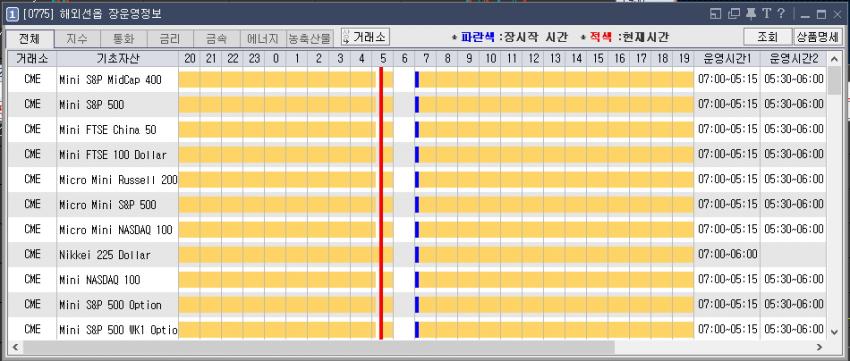Screen dimensions: 850x361
Task: Switch to the 통화 tab
Action: pyautogui.click(x=124, y=39)
